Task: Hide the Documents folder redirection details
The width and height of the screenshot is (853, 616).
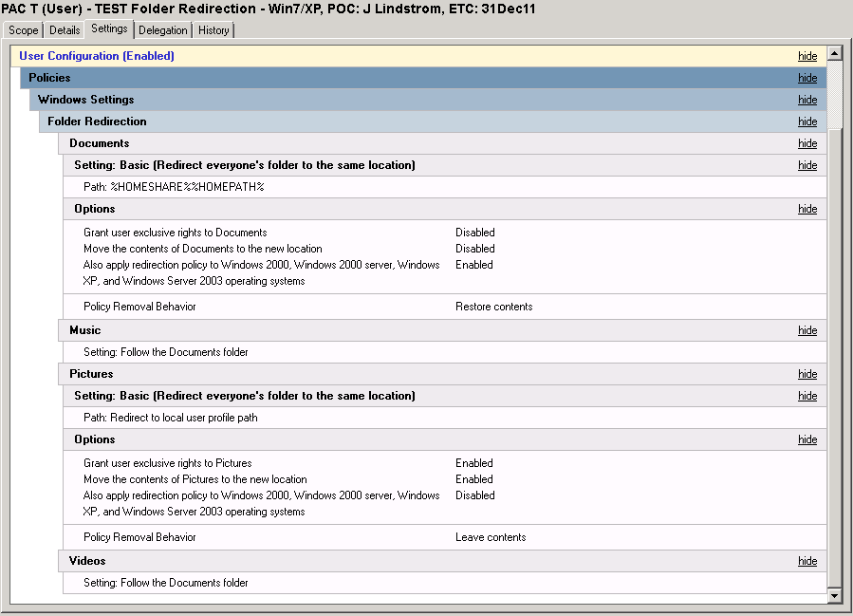Action: pyautogui.click(x=807, y=143)
